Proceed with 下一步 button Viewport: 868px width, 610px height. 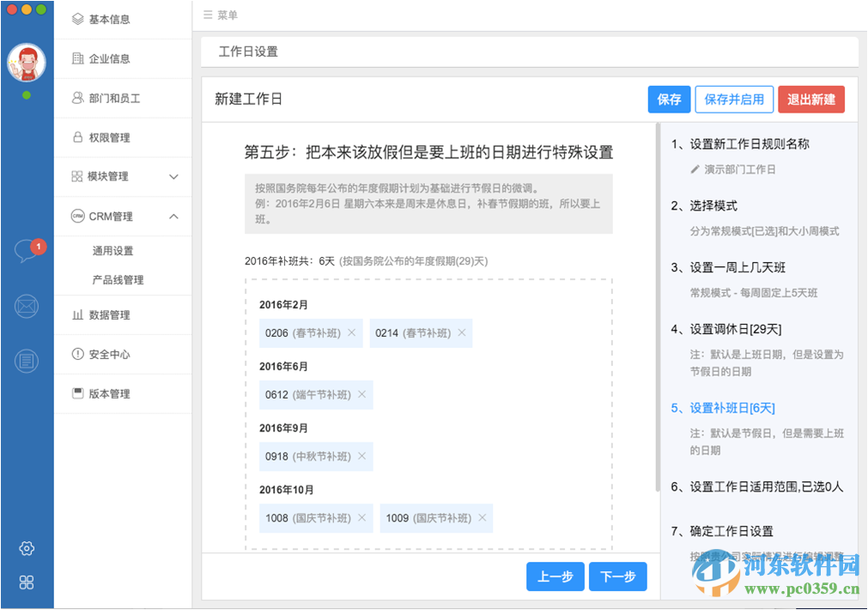[618, 576]
